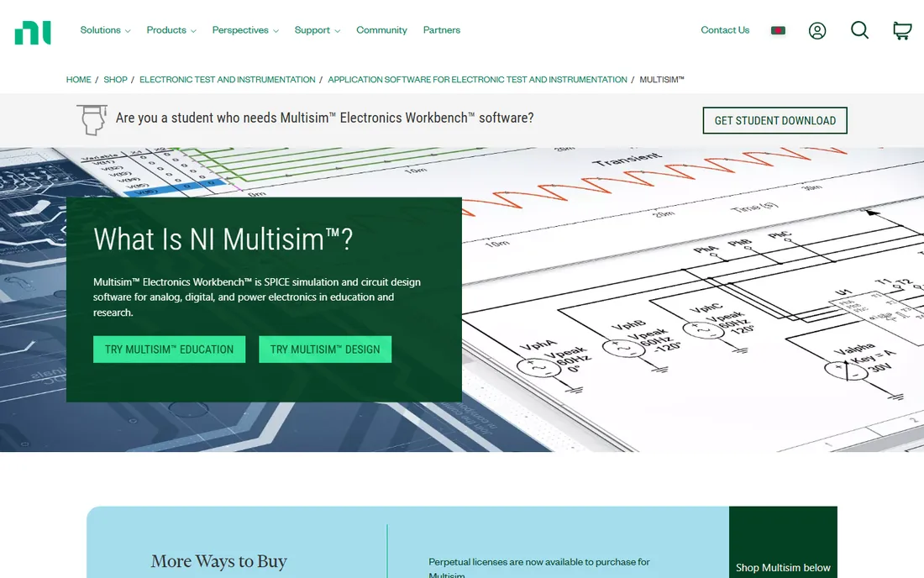
Task: Click the student graduate cap icon
Action: coord(92,119)
